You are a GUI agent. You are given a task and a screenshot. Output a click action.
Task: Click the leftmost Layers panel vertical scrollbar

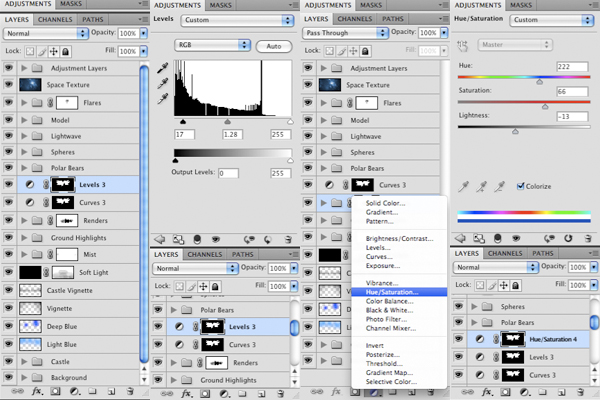(x=144, y=214)
